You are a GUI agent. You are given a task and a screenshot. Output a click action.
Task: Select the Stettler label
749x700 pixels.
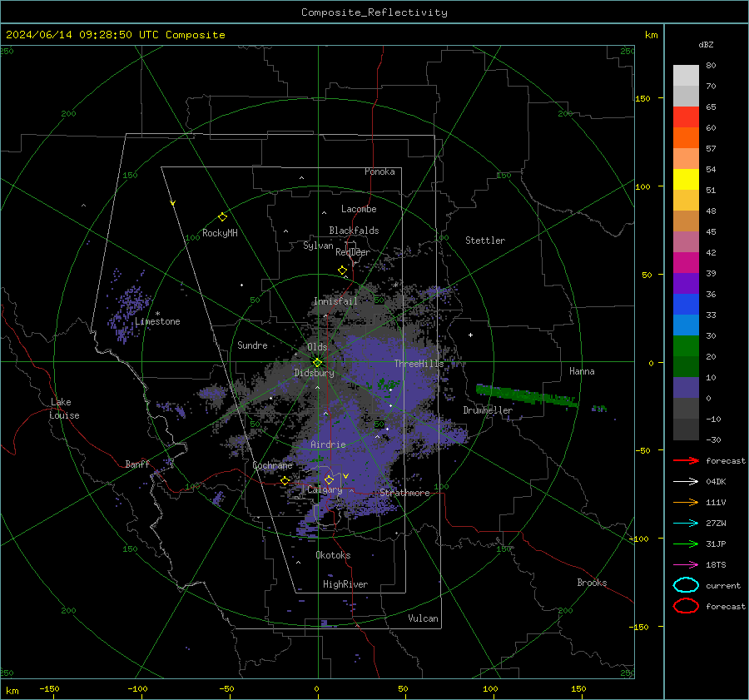pos(485,241)
